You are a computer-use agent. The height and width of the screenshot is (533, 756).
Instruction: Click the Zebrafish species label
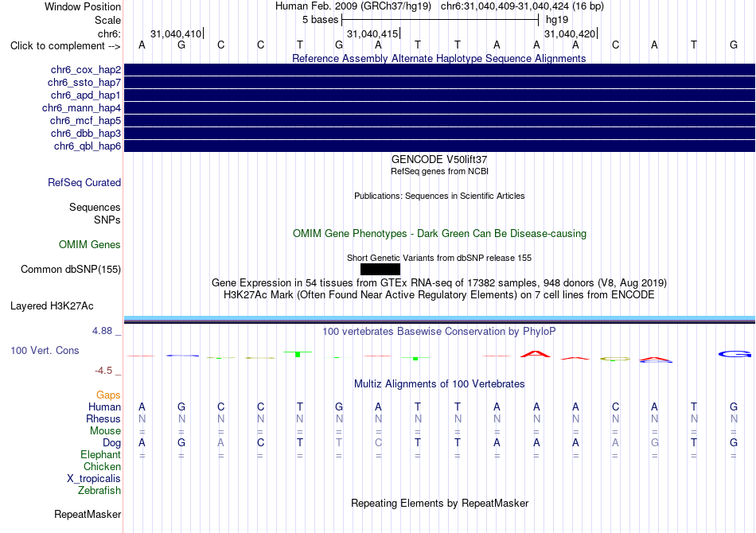[x=99, y=491]
